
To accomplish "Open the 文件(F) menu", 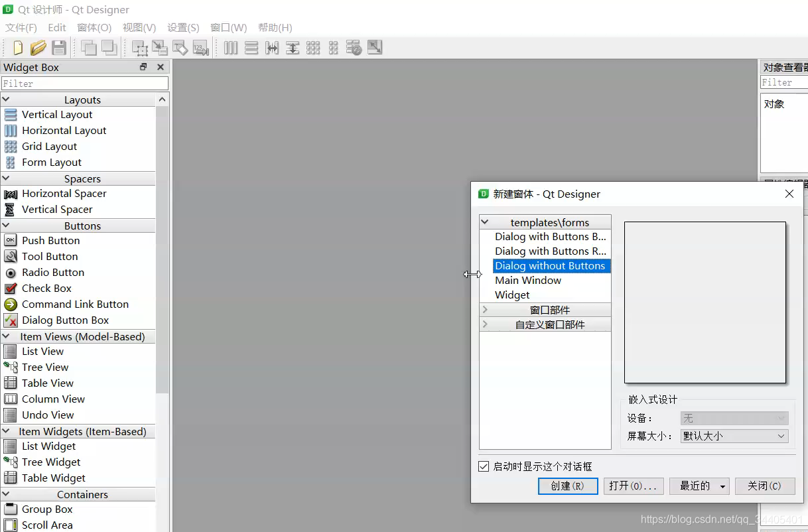I will (21, 28).
